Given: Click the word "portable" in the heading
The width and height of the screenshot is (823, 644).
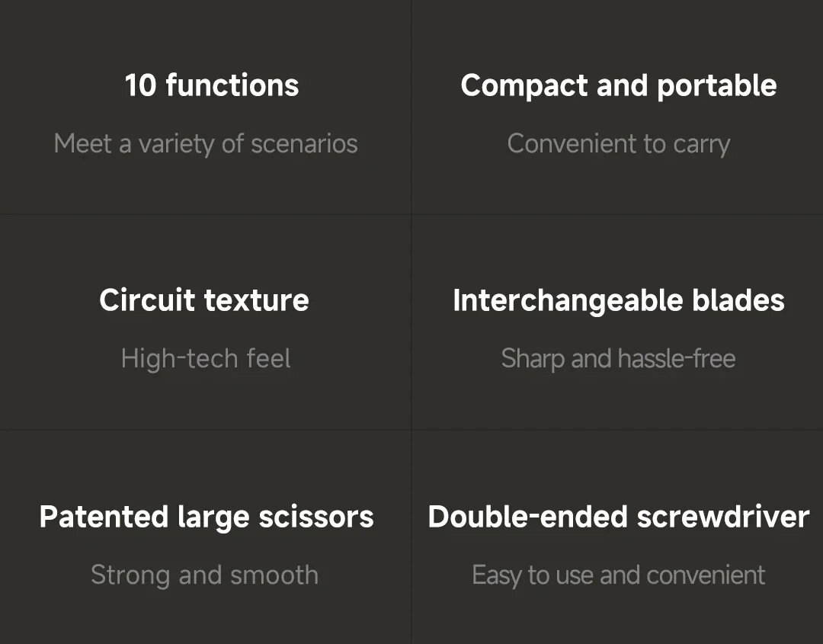Looking at the screenshot, I should (x=716, y=86).
